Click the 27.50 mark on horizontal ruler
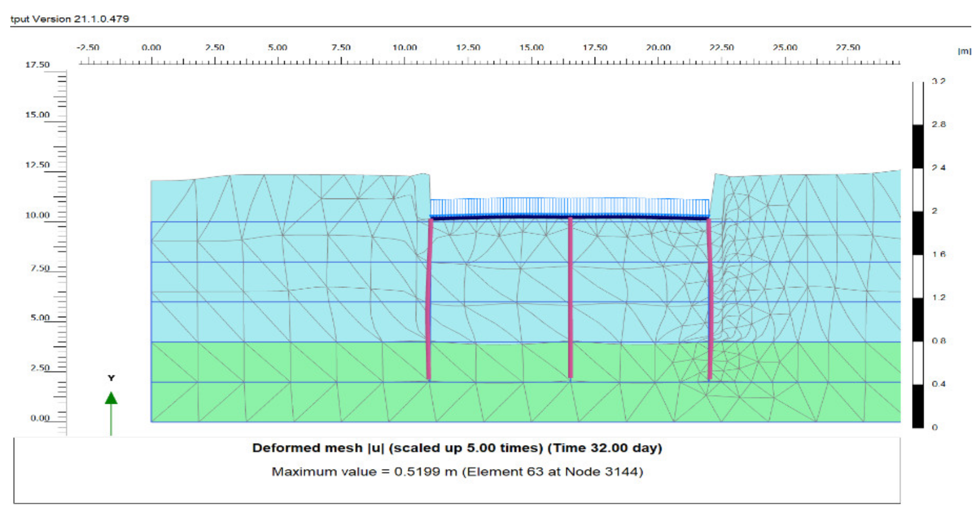The image size is (980, 517). 848,48
